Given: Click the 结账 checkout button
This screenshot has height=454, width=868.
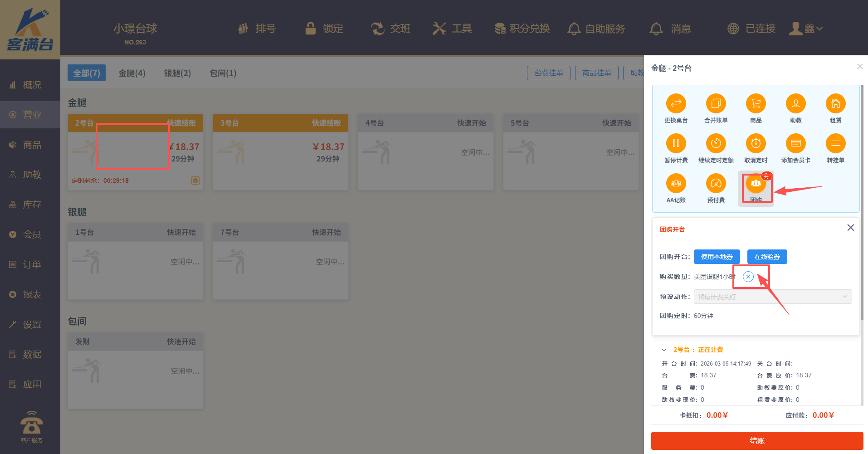Looking at the screenshot, I should 757,440.
